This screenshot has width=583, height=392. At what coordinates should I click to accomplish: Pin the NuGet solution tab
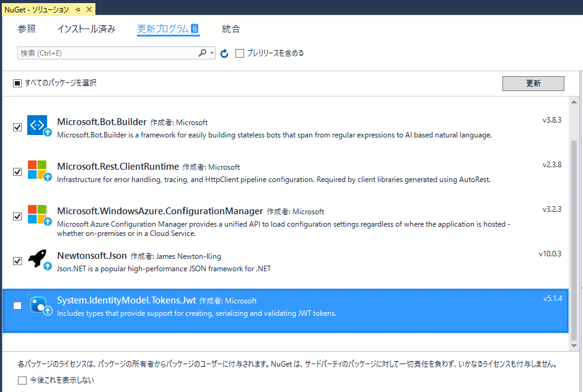coord(77,10)
